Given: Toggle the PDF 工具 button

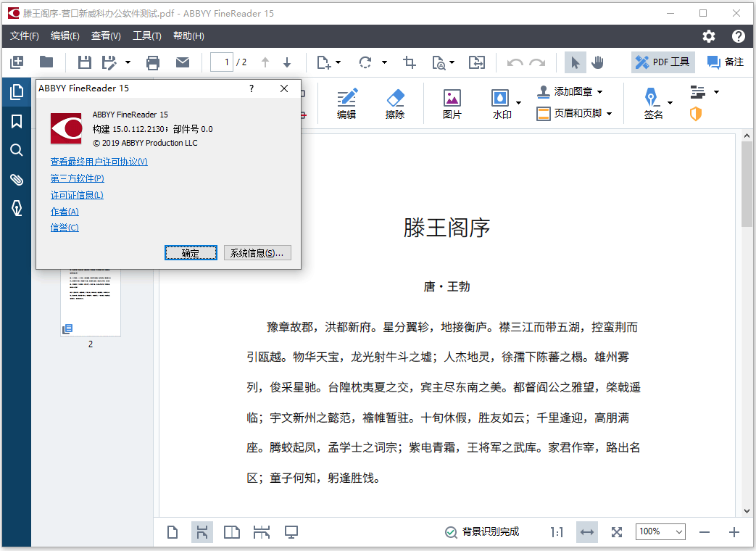Looking at the screenshot, I should click(662, 62).
